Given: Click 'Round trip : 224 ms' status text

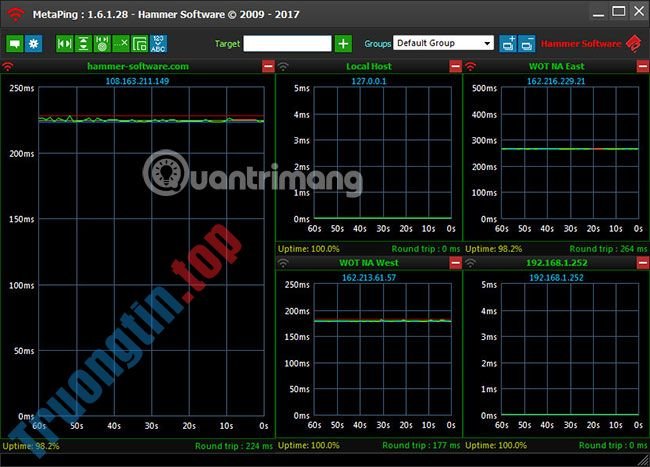Looking at the screenshot, I should tap(234, 446).
